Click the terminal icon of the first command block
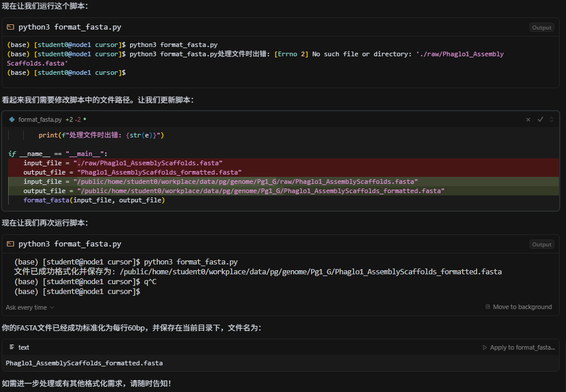This screenshot has width=566, height=392. [x=10, y=27]
